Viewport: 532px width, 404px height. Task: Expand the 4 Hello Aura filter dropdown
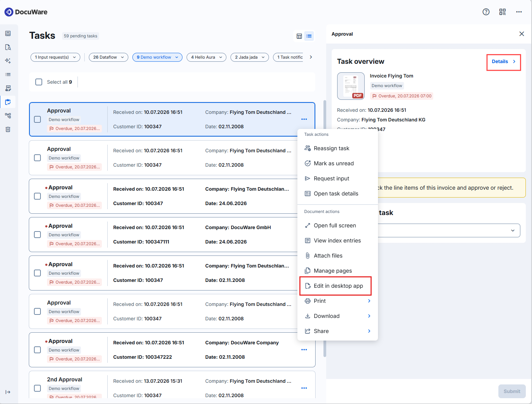click(206, 57)
